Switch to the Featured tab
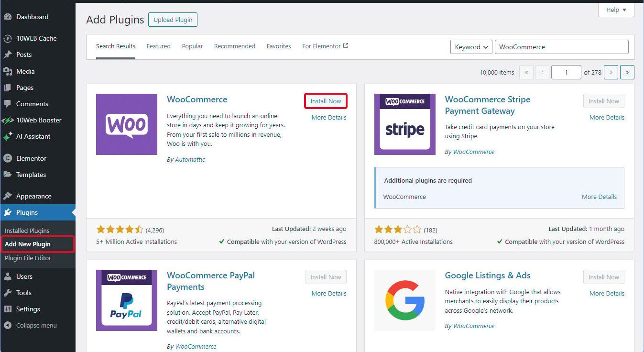 pos(158,46)
